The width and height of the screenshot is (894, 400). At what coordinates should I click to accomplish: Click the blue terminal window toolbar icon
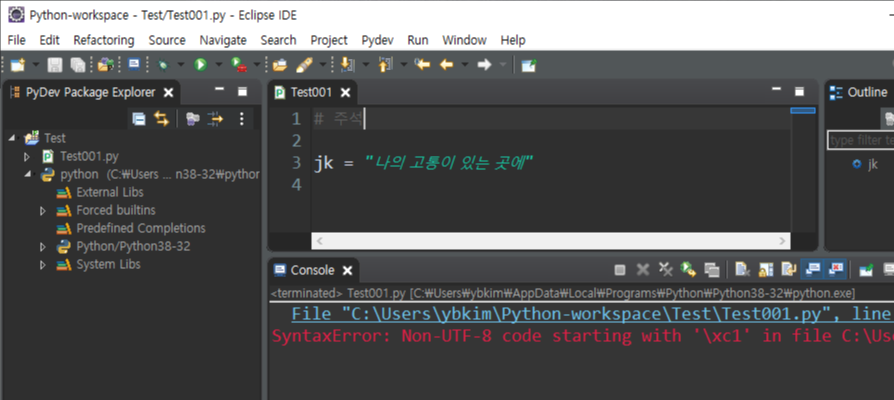pyautogui.click(x=134, y=64)
